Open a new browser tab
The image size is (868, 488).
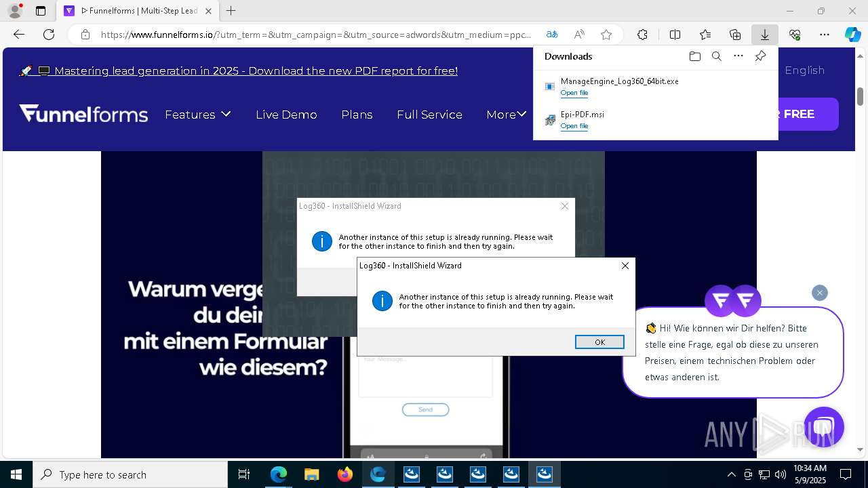click(231, 11)
